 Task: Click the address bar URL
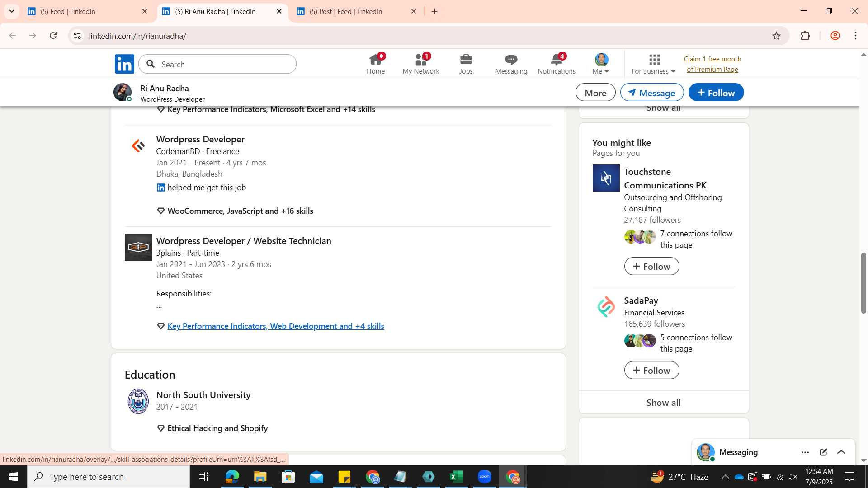pyautogui.click(x=138, y=36)
